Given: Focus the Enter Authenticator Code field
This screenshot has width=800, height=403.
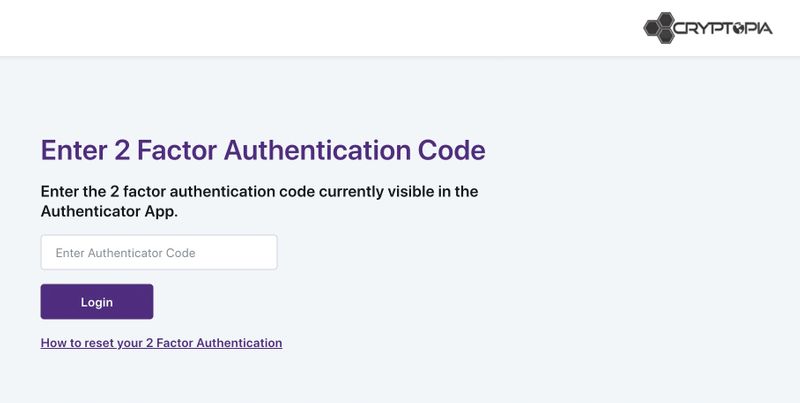Looking at the screenshot, I should (159, 252).
